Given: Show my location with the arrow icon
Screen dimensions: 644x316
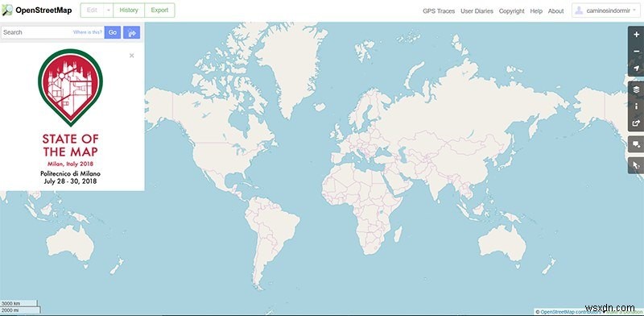Looking at the screenshot, I should (636, 68).
